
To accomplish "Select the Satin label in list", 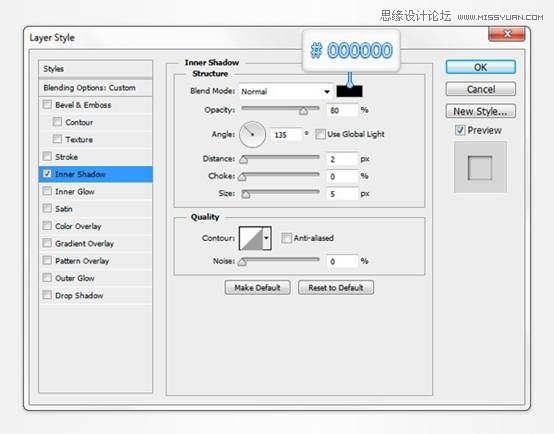I will [x=64, y=209].
